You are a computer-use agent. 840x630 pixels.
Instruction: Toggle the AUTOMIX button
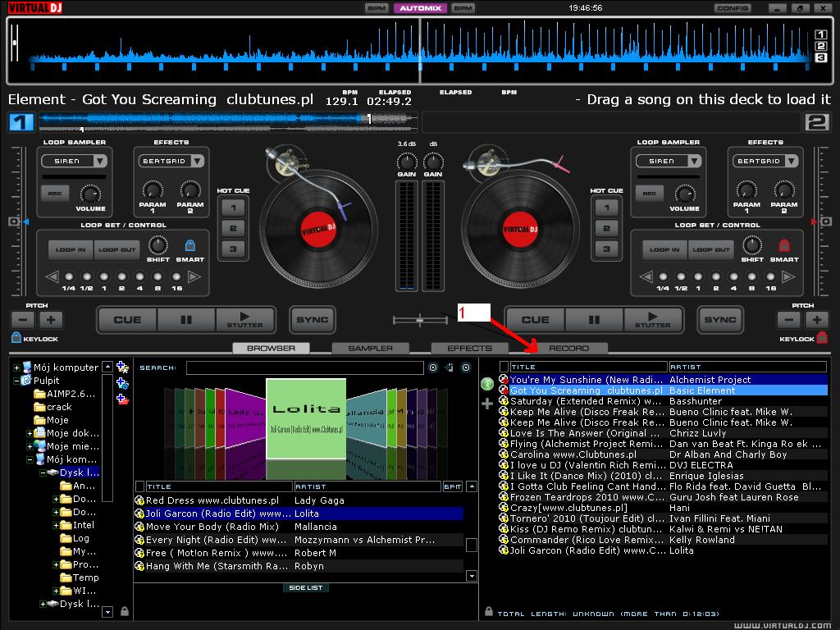tap(421, 8)
